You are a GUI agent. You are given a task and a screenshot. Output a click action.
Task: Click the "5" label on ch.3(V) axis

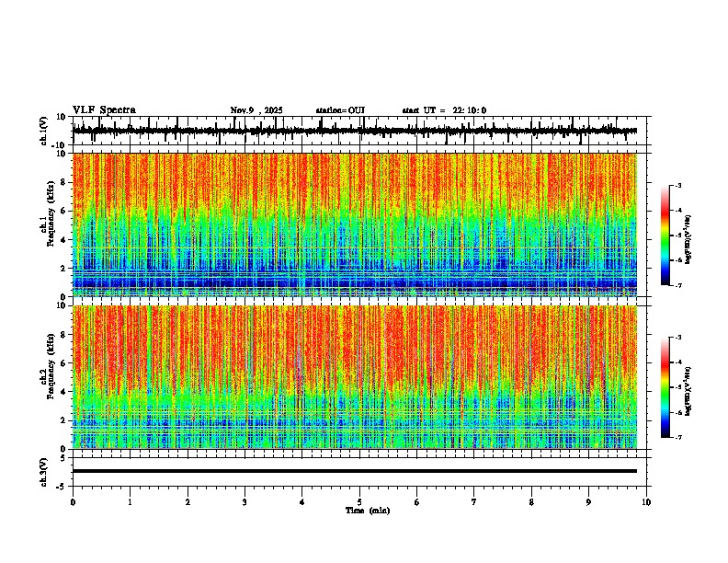(x=63, y=457)
